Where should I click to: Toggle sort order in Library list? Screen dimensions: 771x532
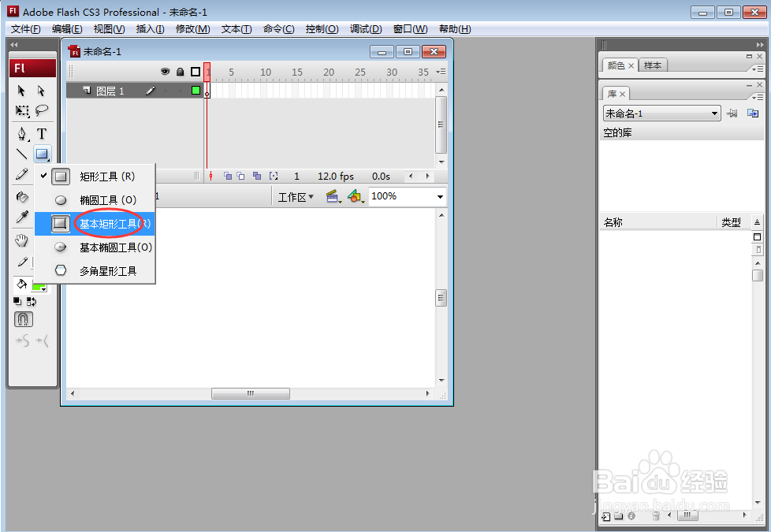tap(757, 222)
